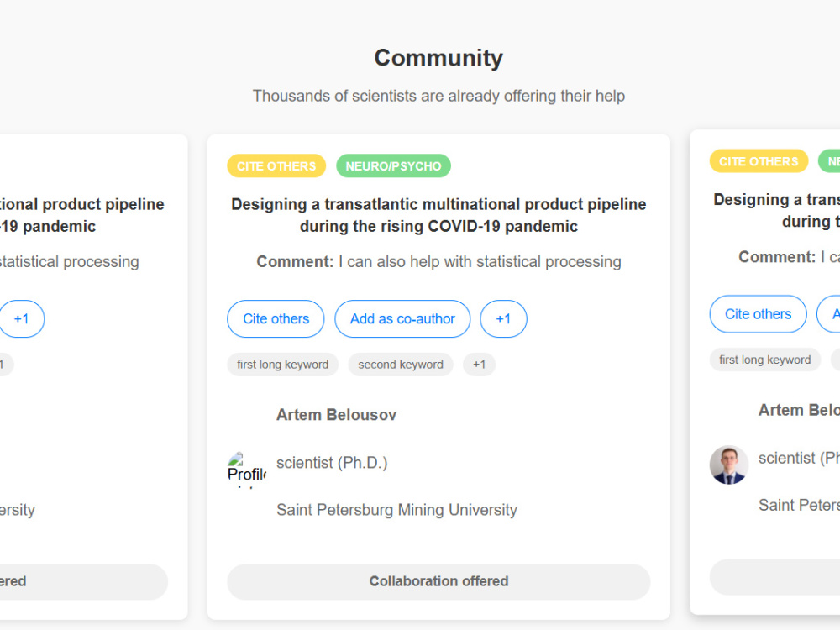Image resolution: width=840 pixels, height=630 pixels.
Task: Click Collaboration offered button in middle card
Action: [x=438, y=581]
